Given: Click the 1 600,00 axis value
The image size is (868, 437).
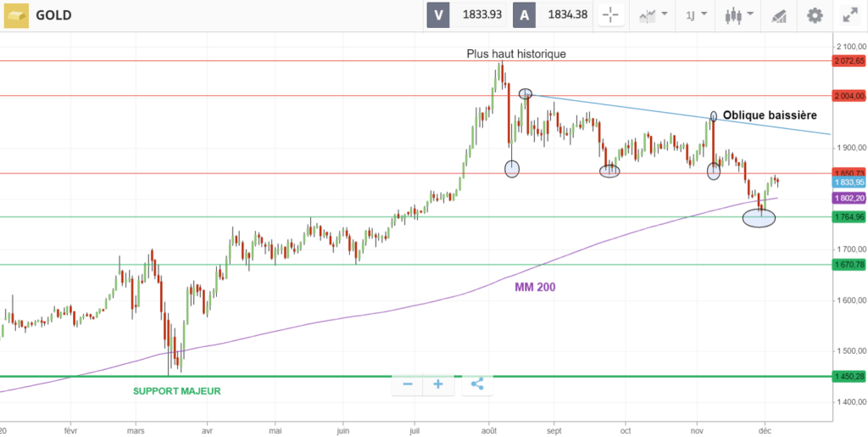Looking at the screenshot, I should tap(850, 300).
